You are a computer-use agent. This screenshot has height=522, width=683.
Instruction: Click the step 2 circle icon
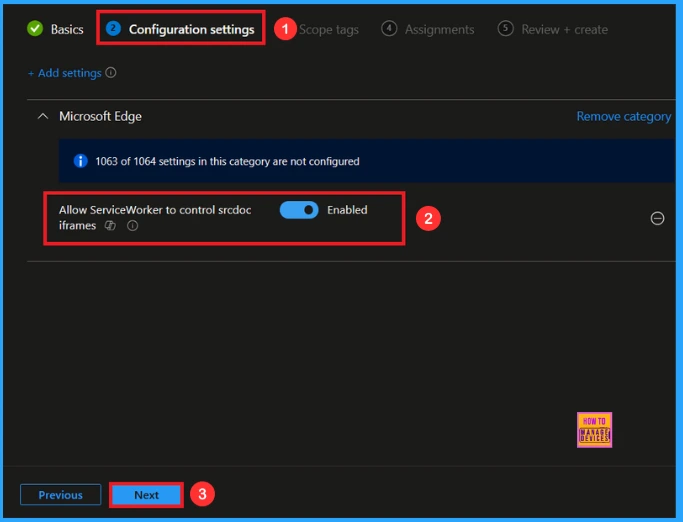pos(113,29)
